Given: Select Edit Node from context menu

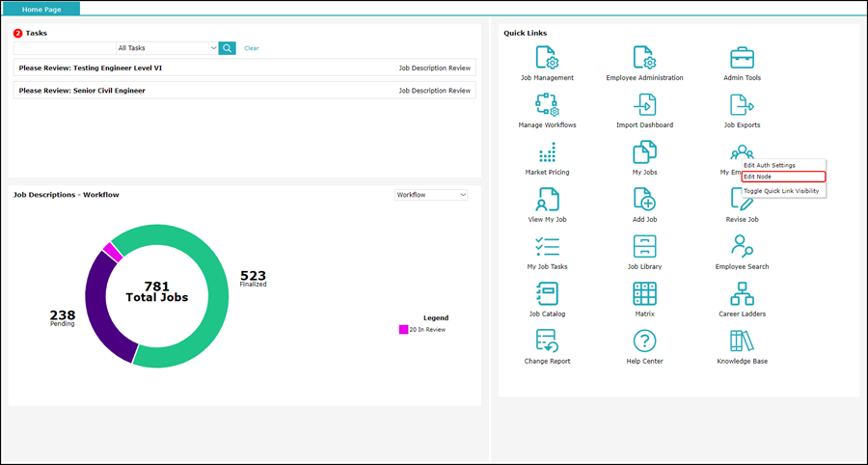Looking at the screenshot, I should 783,177.
